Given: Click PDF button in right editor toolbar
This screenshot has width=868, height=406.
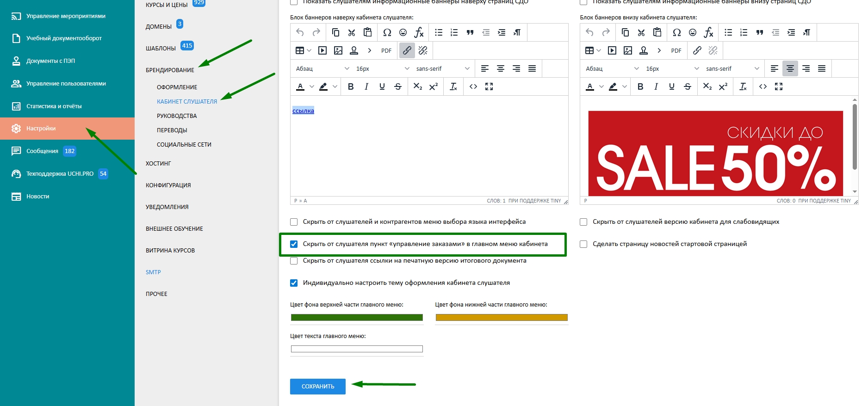Looking at the screenshot, I should point(676,50).
